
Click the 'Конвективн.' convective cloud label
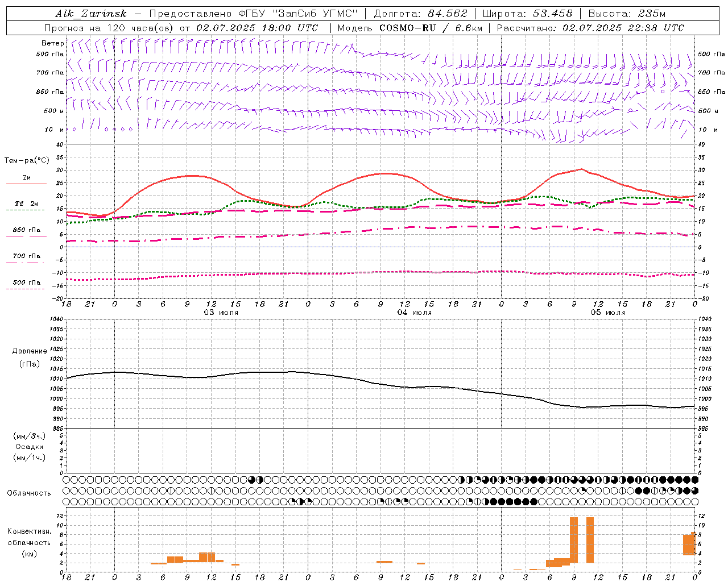(x=30, y=531)
